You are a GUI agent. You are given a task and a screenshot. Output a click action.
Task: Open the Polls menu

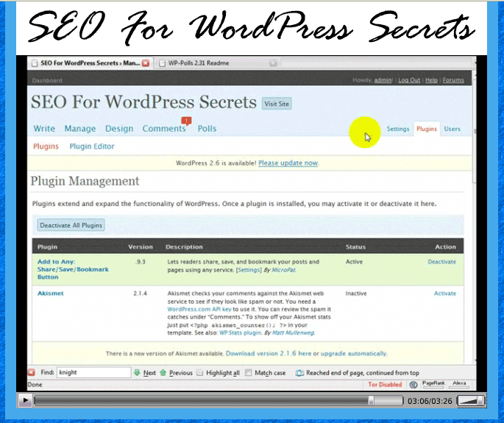tap(207, 129)
